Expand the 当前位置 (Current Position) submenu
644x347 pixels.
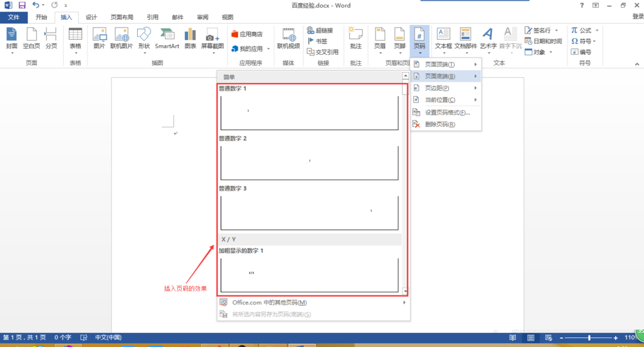[x=446, y=100]
